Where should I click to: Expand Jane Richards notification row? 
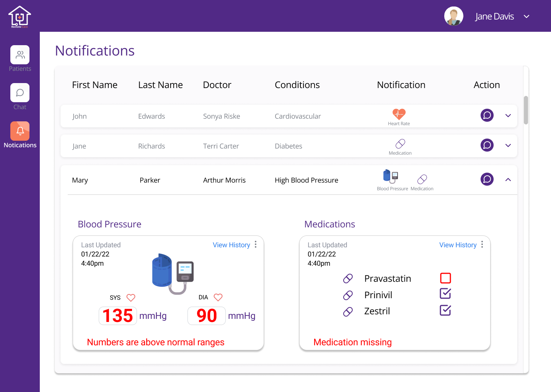508,145
